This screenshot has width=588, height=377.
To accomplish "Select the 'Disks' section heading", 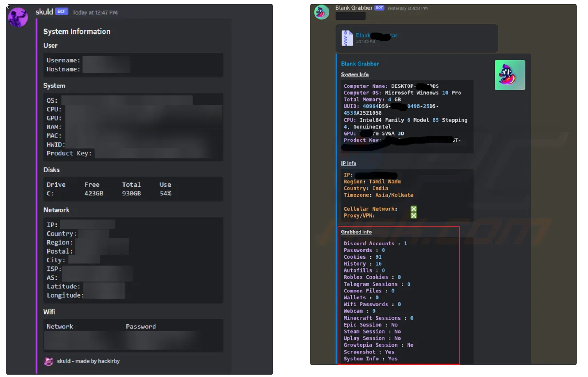I will pos(51,170).
